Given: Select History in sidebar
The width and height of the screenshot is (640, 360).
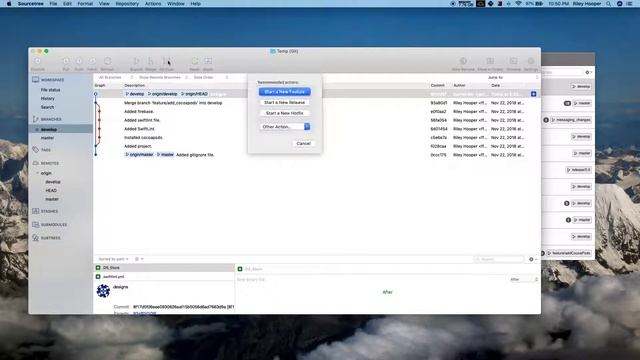Looking at the screenshot, I should click(x=47, y=98).
